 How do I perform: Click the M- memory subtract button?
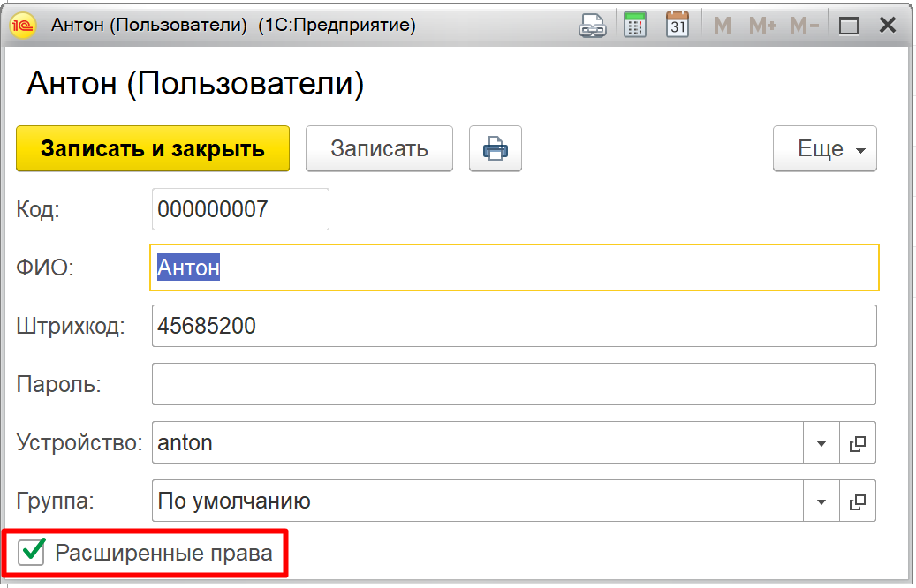pyautogui.click(x=804, y=26)
